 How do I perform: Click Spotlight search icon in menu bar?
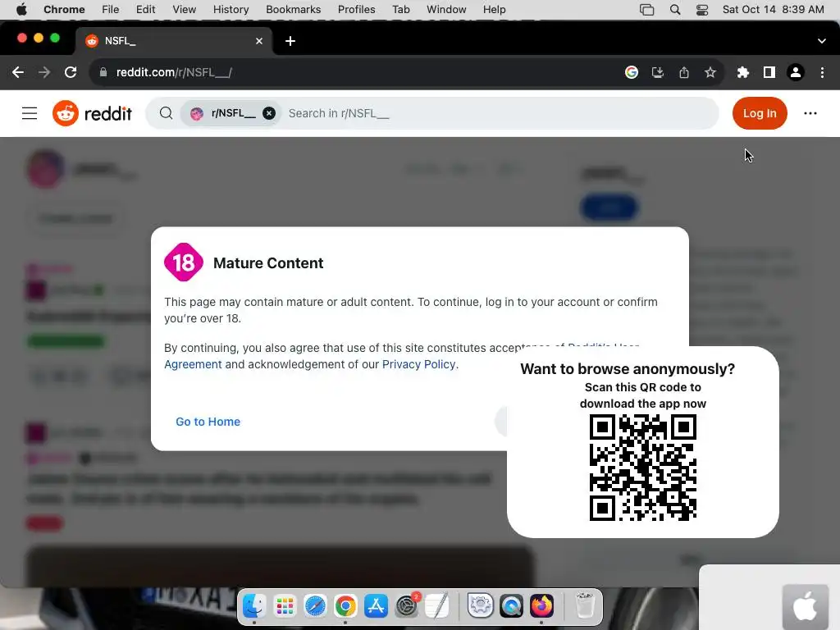point(675,10)
